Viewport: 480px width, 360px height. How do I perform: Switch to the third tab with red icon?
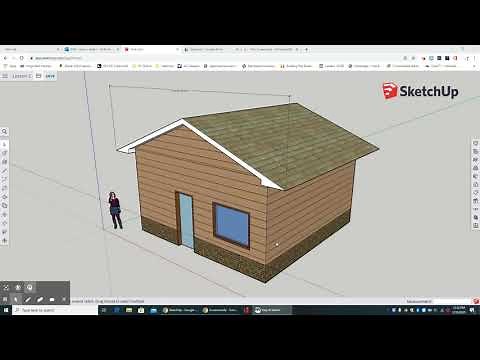coord(152,49)
